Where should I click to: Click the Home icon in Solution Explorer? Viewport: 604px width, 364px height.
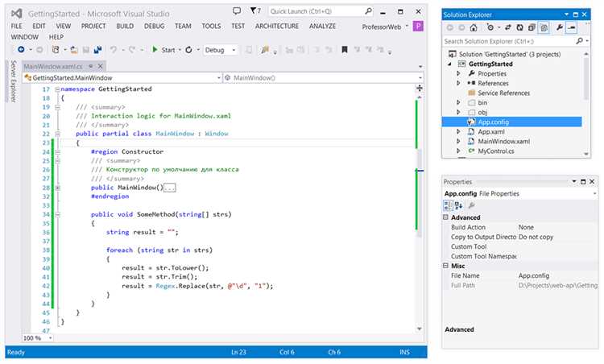point(474,27)
